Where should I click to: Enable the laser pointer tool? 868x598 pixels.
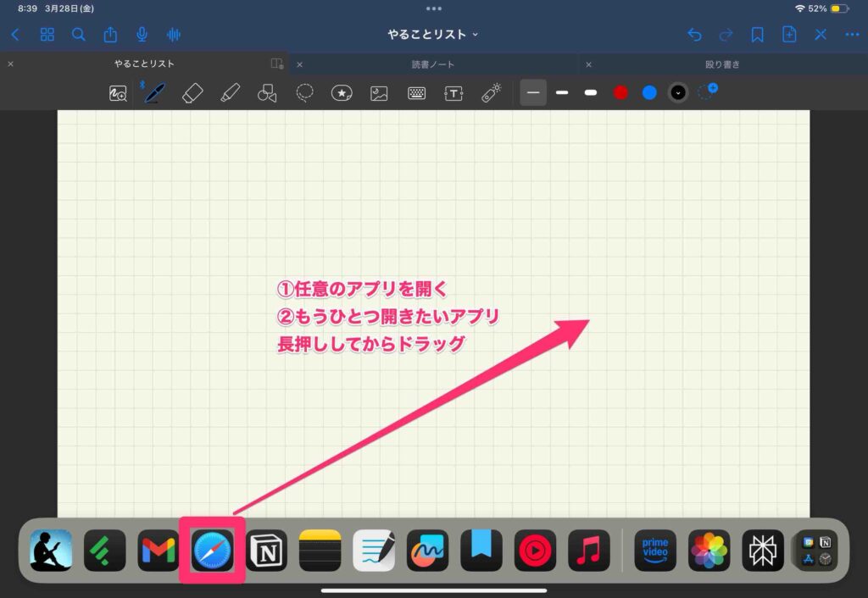(492, 92)
